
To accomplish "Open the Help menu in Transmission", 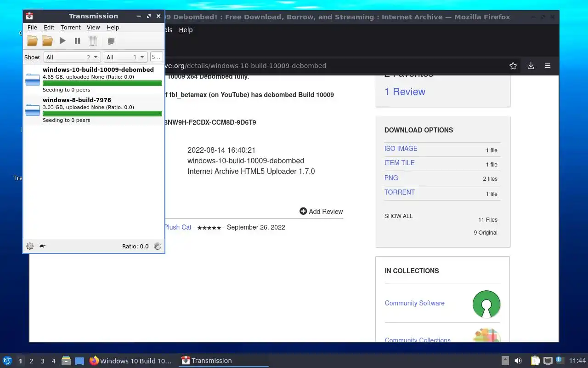I will click(x=113, y=28).
